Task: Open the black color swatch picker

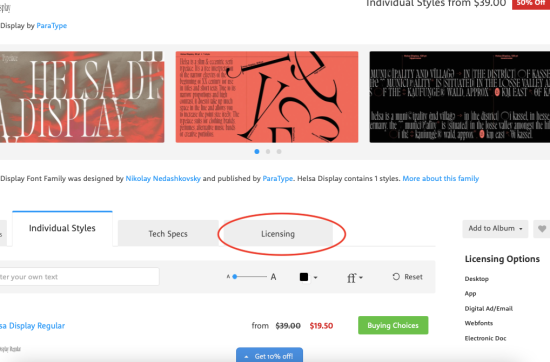Action: click(x=304, y=277)
